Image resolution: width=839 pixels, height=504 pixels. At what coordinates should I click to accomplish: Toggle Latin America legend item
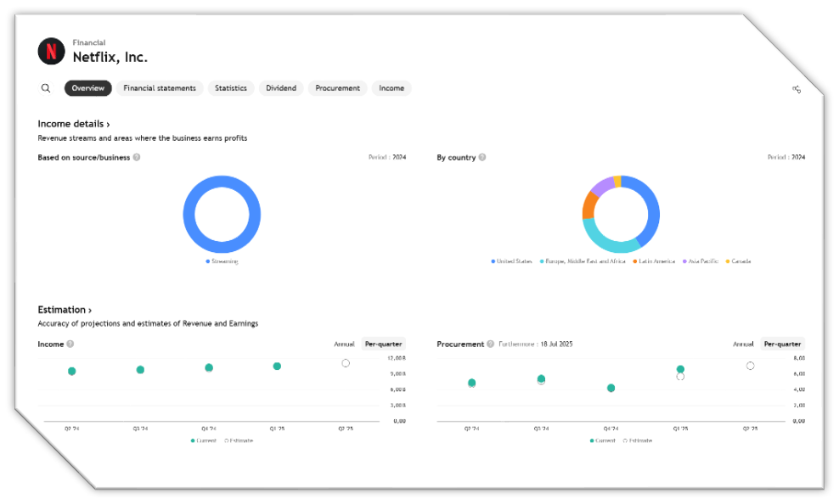[654, 261]
